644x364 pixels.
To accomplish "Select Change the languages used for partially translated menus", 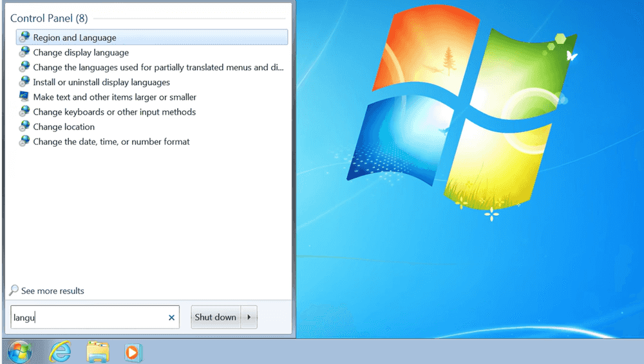I will (x=158, y=68).
